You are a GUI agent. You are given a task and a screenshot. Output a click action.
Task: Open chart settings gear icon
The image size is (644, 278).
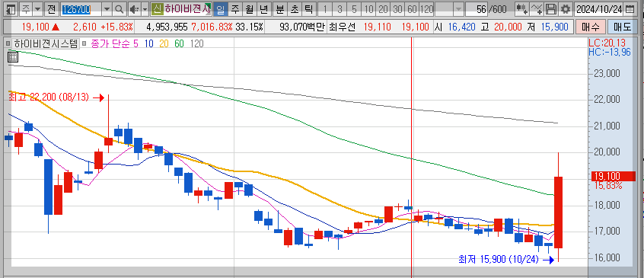[566, 8]
